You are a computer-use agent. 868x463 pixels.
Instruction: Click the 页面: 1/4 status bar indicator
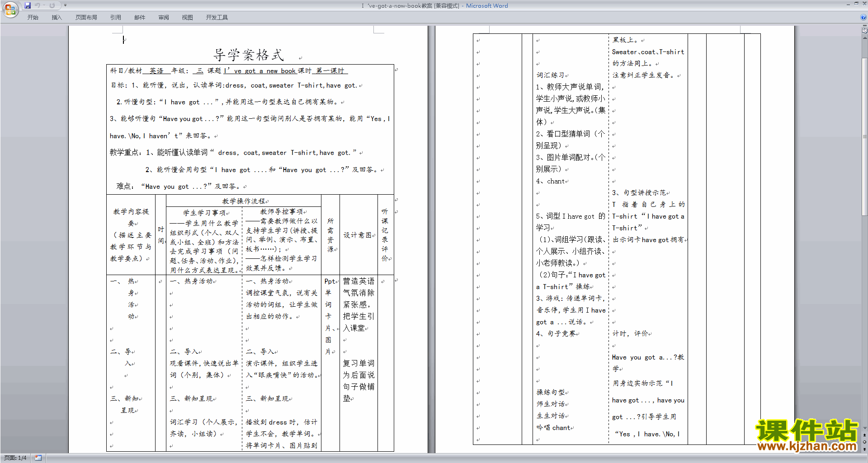pos(15,458)
